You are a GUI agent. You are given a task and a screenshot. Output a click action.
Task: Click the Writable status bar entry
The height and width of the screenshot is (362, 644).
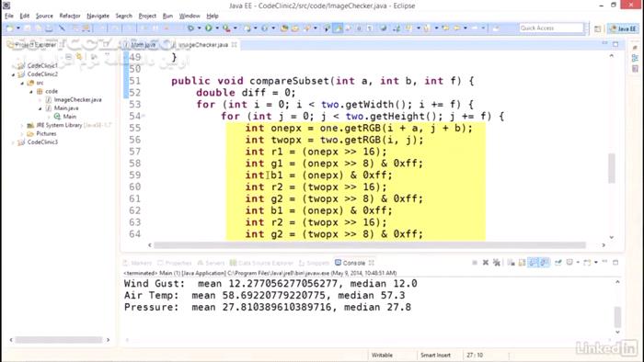tap(382, 355)
